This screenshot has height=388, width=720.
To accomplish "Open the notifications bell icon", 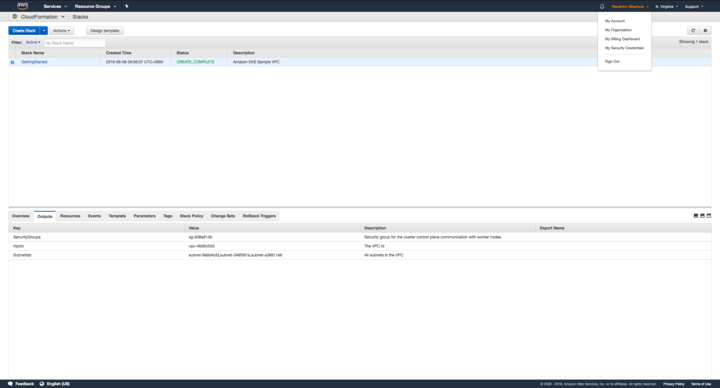I will click(x=602, y=6).
